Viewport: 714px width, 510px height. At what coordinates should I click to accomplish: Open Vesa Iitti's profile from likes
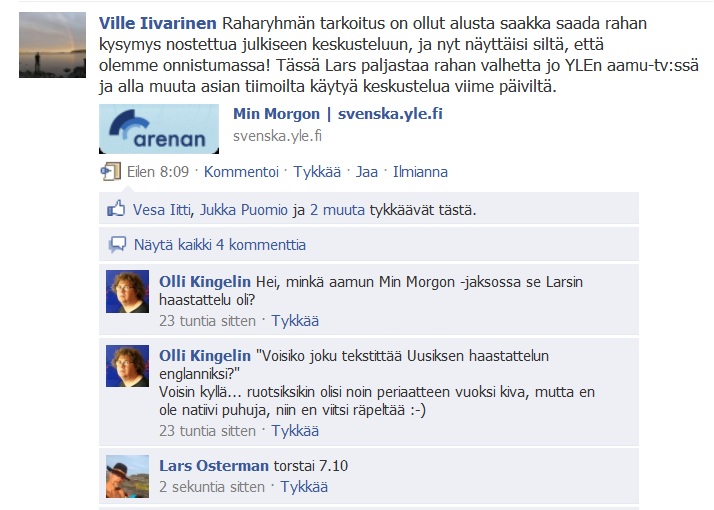point(162,210)
